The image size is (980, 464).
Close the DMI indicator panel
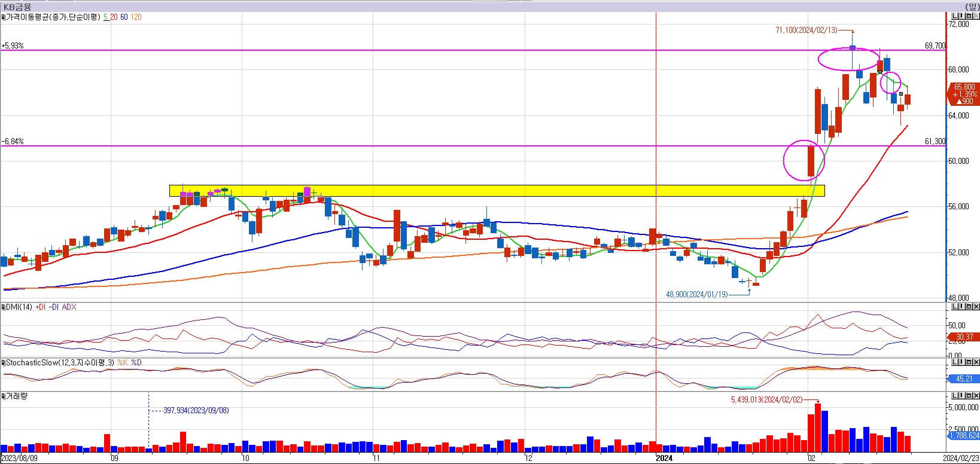tap(976, 307)
